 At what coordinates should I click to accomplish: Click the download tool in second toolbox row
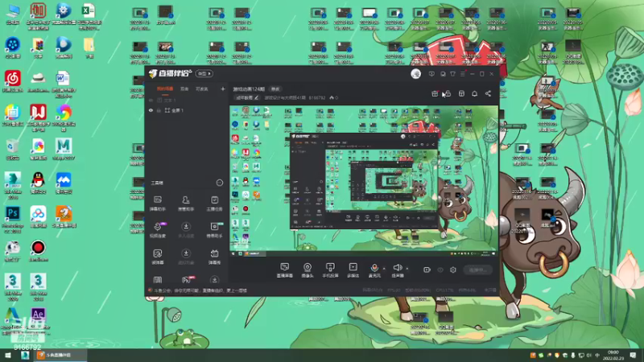click(186, 230)
